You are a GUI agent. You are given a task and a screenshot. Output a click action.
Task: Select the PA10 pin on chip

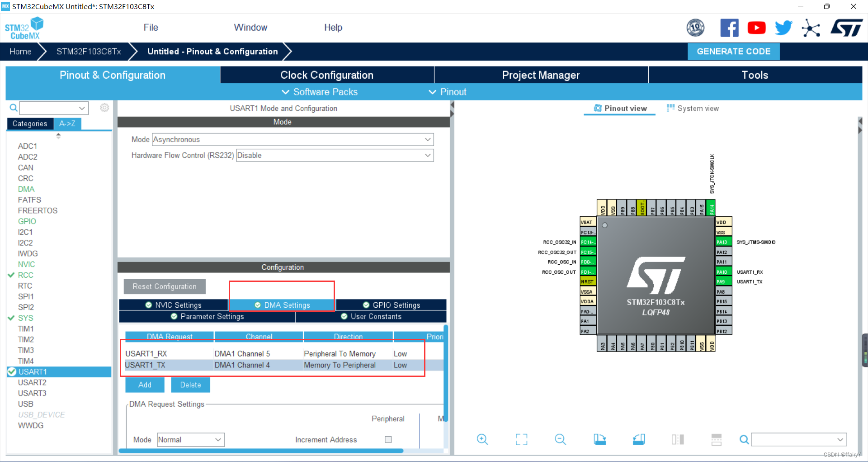(723, 272)
